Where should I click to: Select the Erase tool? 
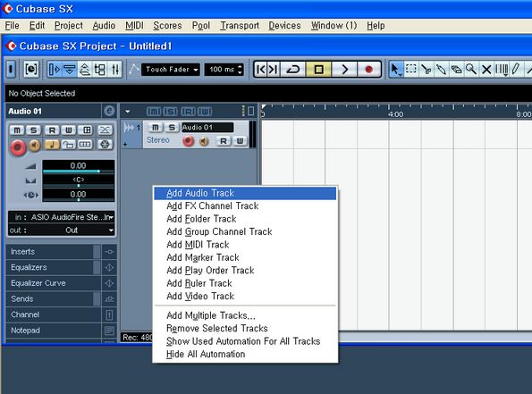pos(456,69)
